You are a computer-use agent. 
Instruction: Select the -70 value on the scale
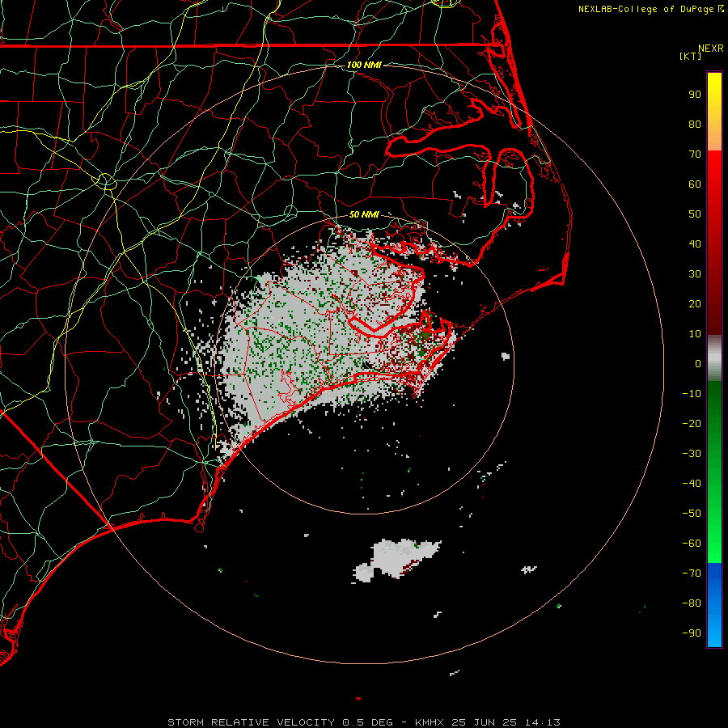(692, 574)
